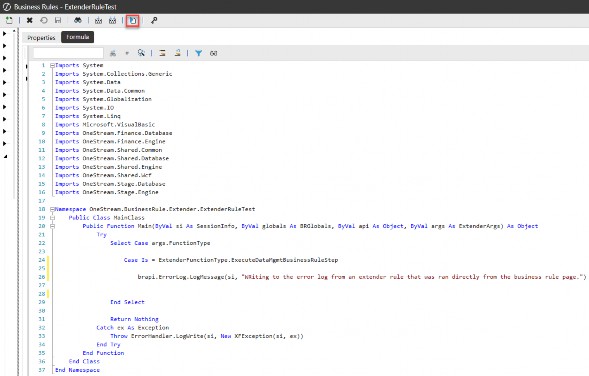Click 'Imports System.Globalization' line
The width and height of the screenshot is (589, 376).
click(x=103, y=99)
